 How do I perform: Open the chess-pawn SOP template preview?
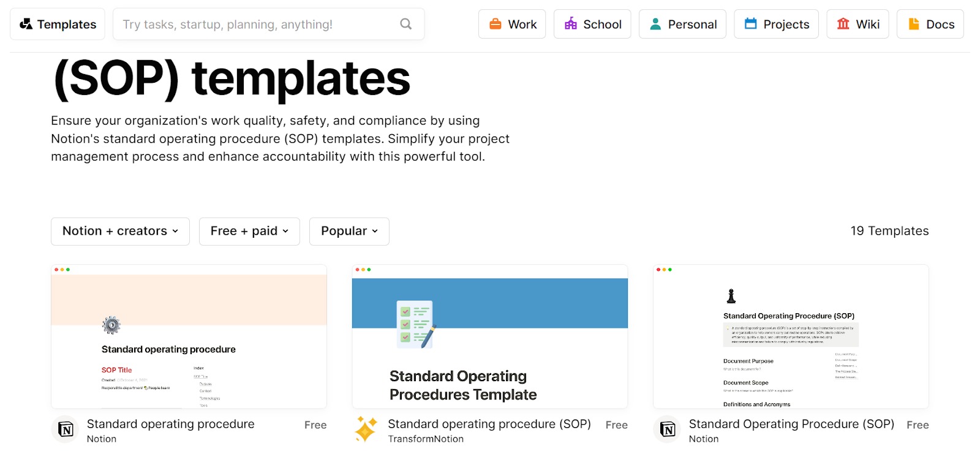791,336
